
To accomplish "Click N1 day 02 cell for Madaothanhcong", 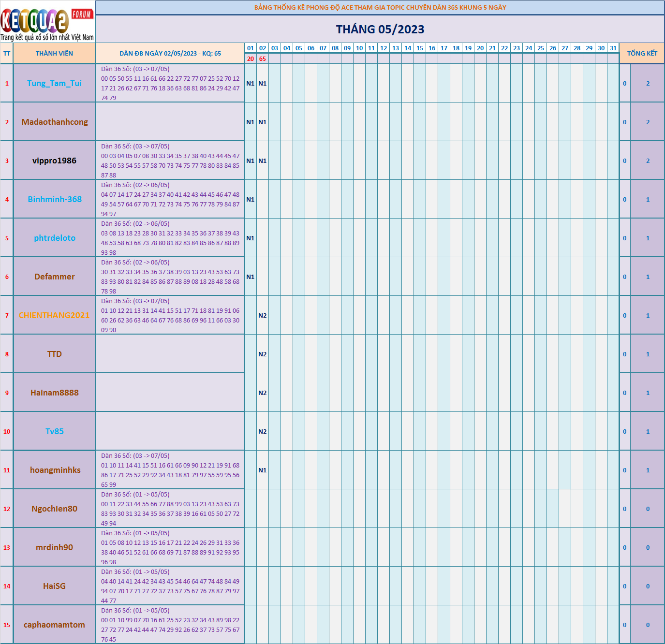I will (263, 122).
